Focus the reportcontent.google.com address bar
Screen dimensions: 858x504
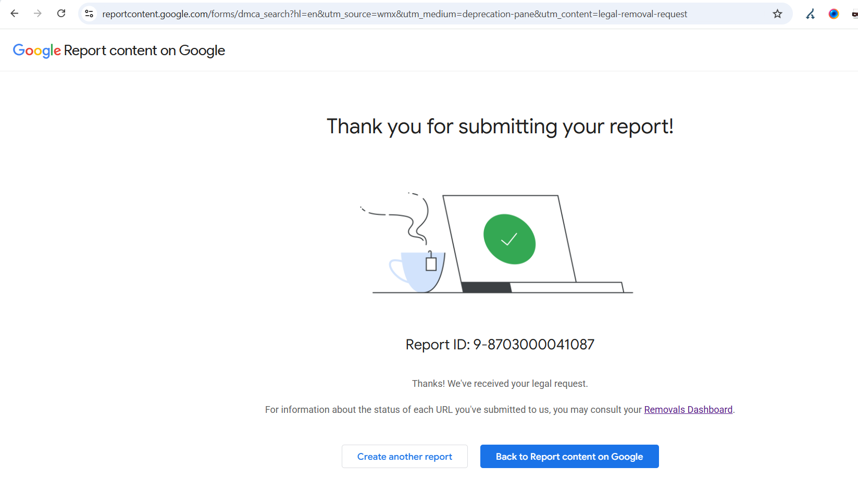(394, 14)
